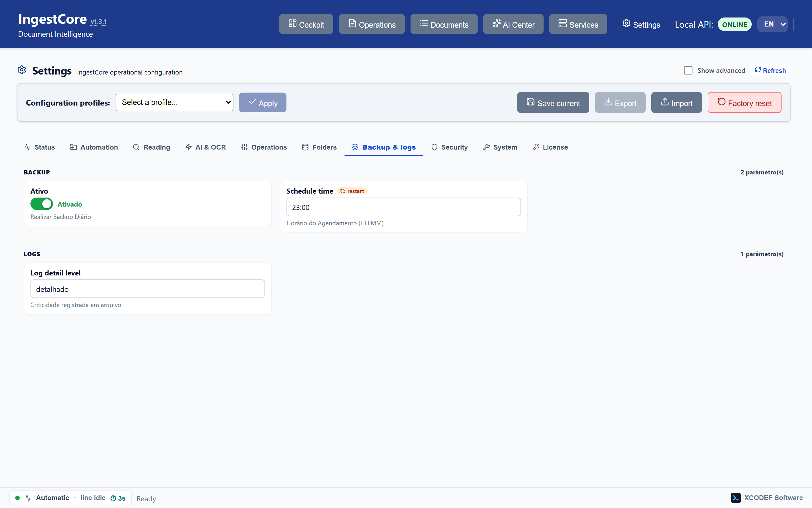Switch to the Status tab

(x=39, y=147)
